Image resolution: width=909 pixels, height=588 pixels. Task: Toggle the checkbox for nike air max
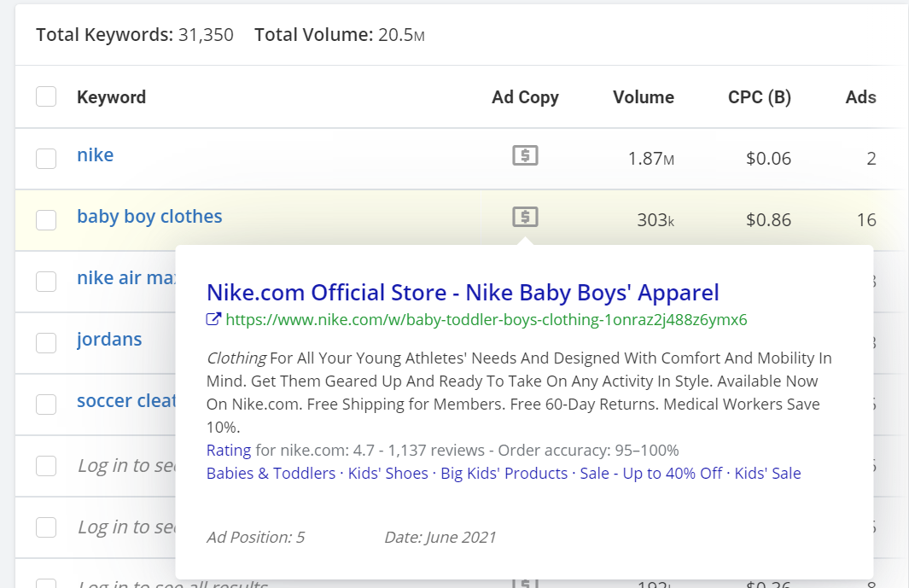coord(46,282)
